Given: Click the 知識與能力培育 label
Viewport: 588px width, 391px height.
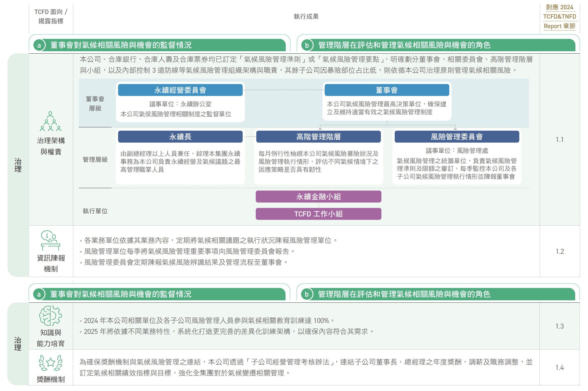Looking at the screenshot, I should 50,338.
